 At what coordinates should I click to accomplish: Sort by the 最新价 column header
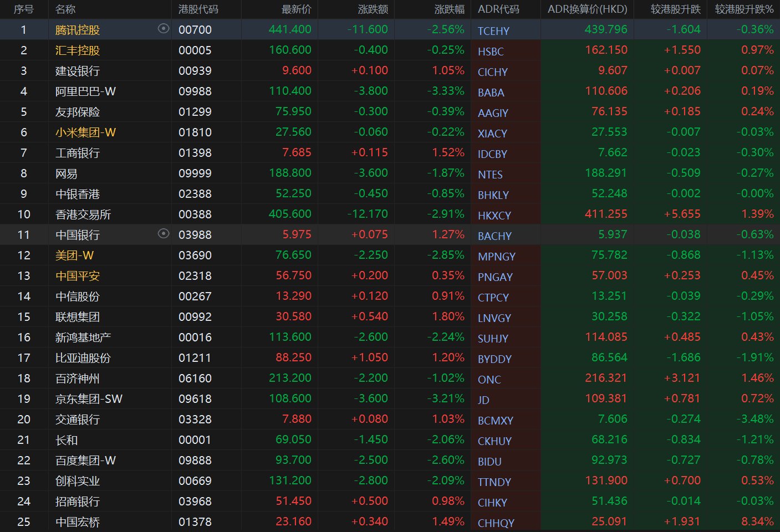pyautogui.click(x=297, y=9)
